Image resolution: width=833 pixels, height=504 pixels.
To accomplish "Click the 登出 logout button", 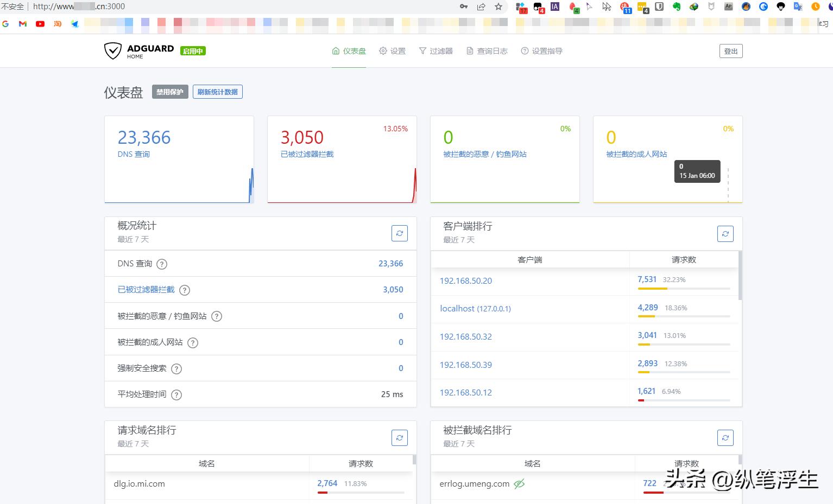I will [x=730, y=50].
